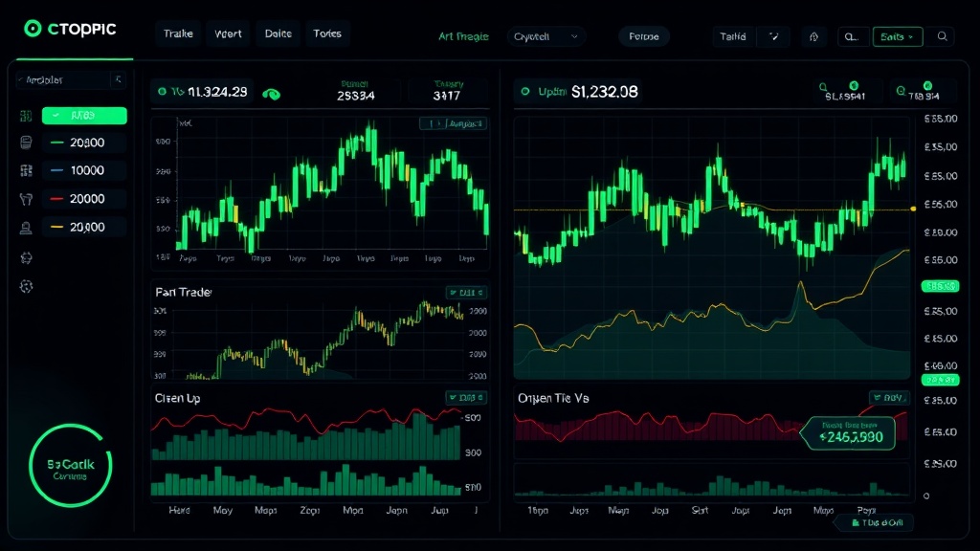Image resolution: width=980 pixels, height=551 pixels.
Task: Open the Cryvtell dropdown
Action: click(x=546, y=36)
